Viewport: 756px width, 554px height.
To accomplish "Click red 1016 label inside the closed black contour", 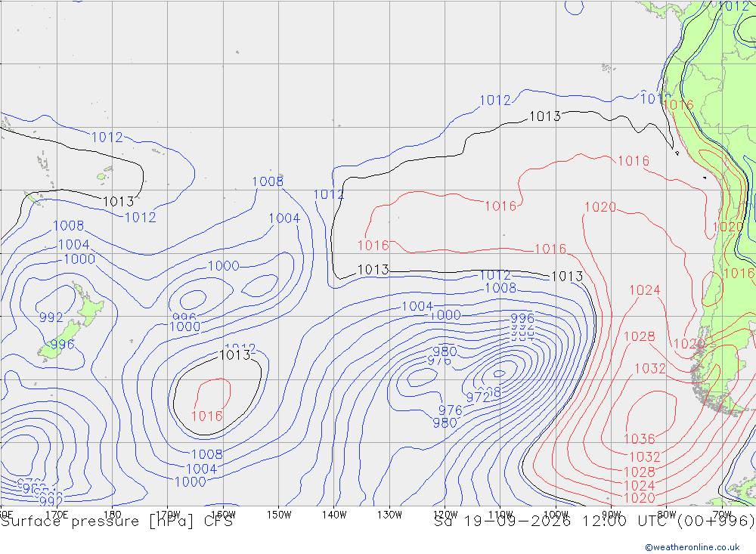I will click(207, 416).
